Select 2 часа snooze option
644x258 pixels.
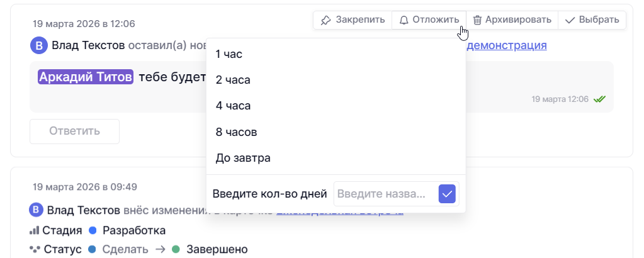point(233,80)
